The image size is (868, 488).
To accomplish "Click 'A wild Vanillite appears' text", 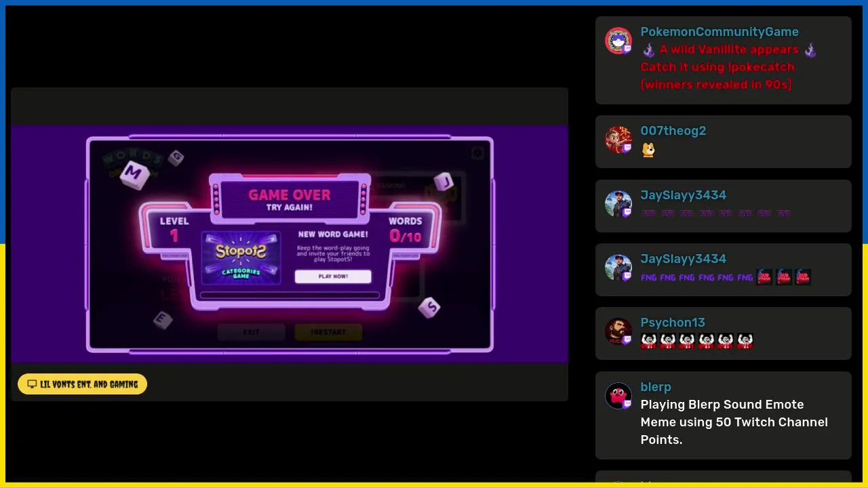I will coord(729,49).
